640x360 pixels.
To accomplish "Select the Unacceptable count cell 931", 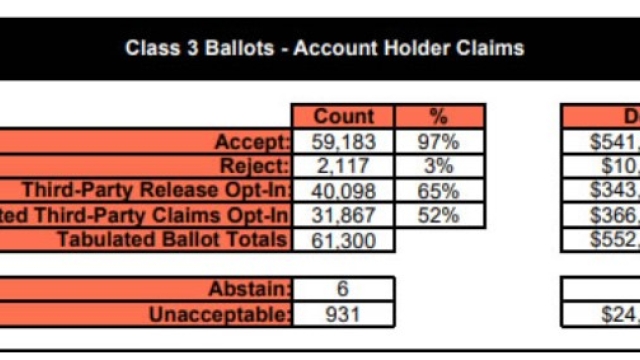I will [343, 315].
